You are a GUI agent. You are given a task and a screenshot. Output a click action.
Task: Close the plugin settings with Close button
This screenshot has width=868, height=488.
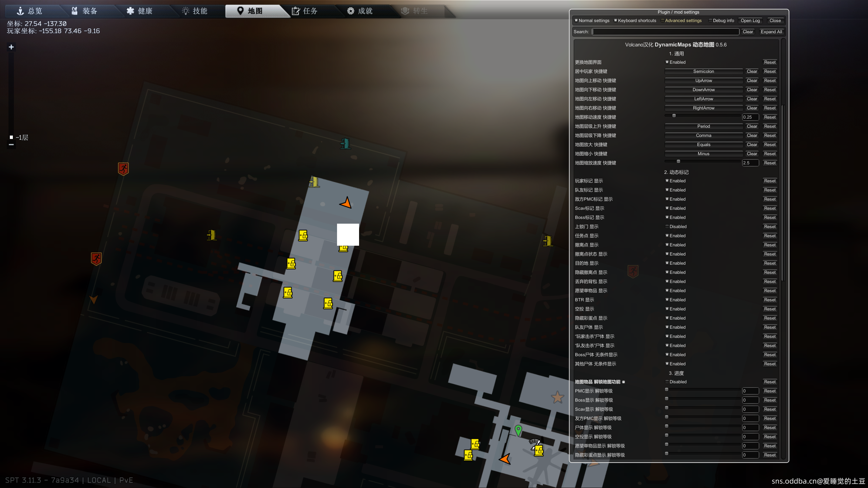pyautogui.click(x=775, y=21)
